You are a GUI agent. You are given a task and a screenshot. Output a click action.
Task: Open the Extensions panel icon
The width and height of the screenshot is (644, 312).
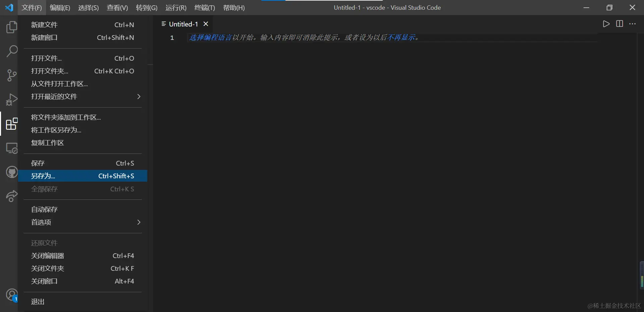click(12, 124)
